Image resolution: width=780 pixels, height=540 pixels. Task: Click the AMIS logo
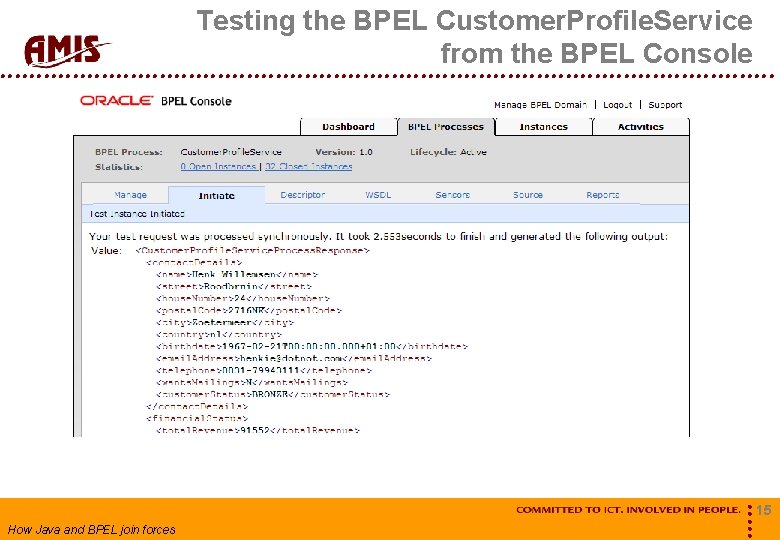click(67, 51)
